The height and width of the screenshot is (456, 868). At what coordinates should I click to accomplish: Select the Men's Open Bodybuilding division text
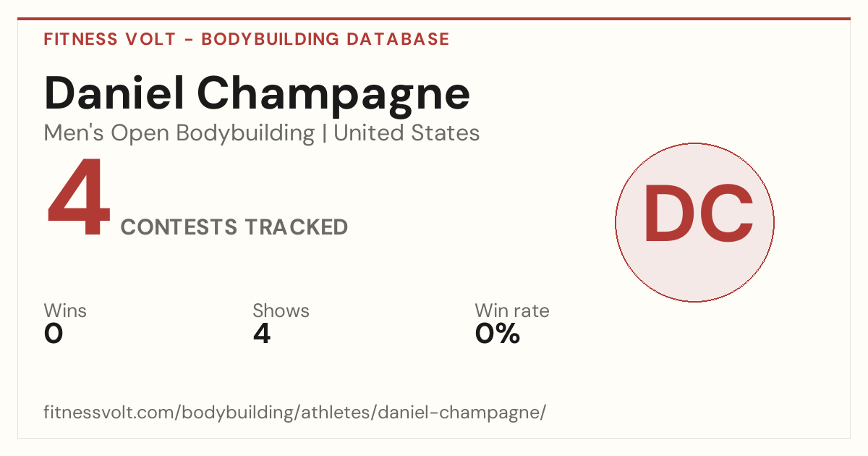179,133
